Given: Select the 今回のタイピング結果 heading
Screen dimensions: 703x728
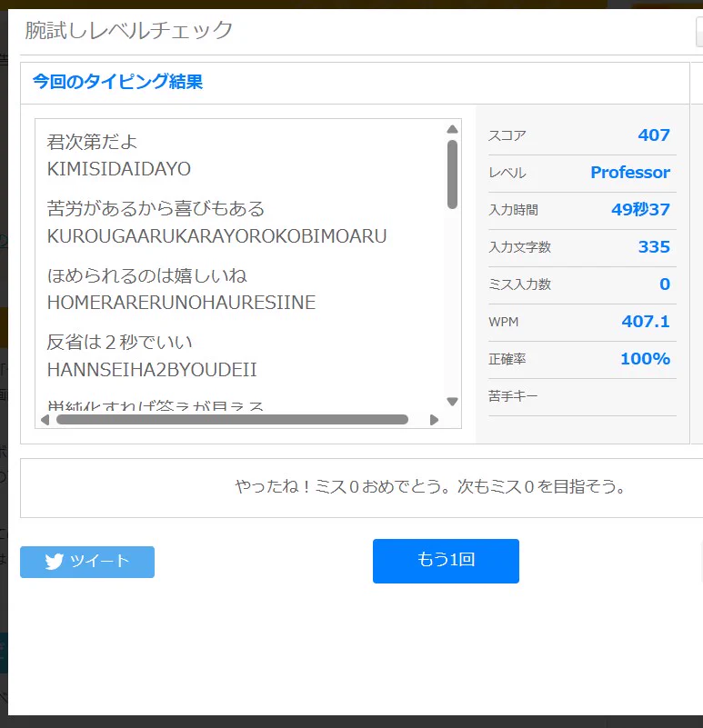Looking at the screenshot, I should 117,82.
